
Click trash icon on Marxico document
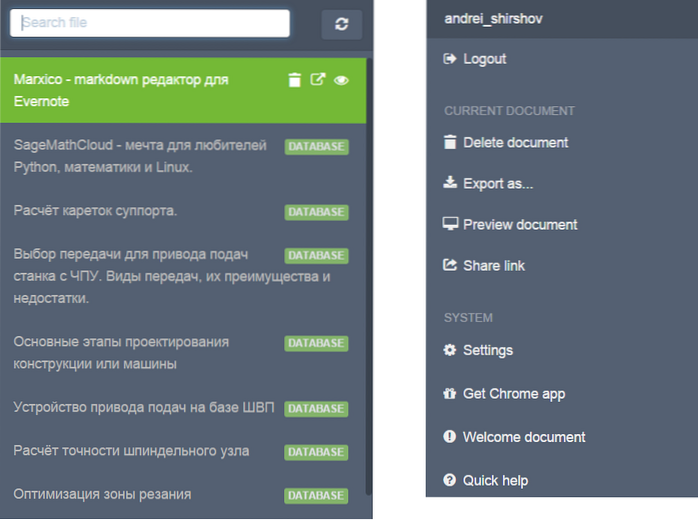(x=294, y=80)
